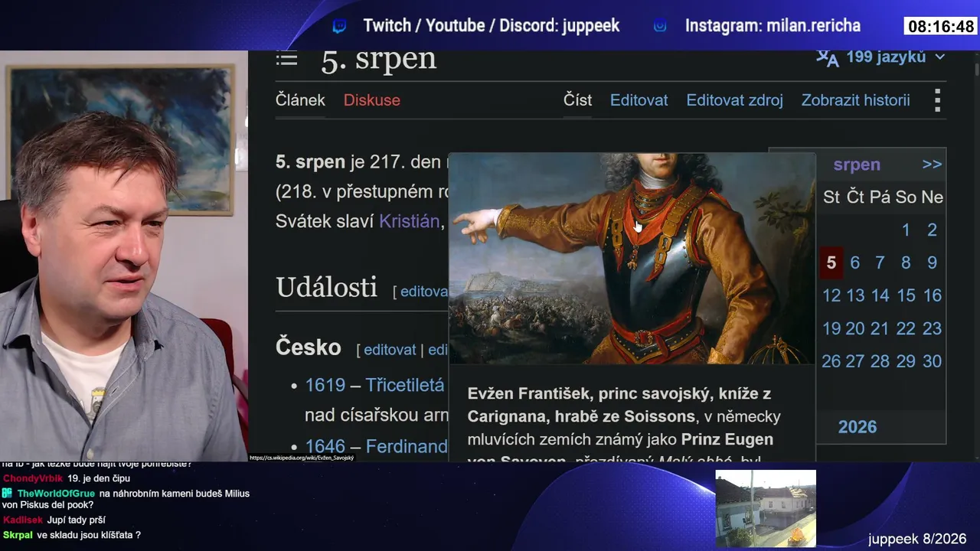The height and width of the screenshot is (551, 980).
Task: Go to next month with the >> link
Action: point(932,165)
